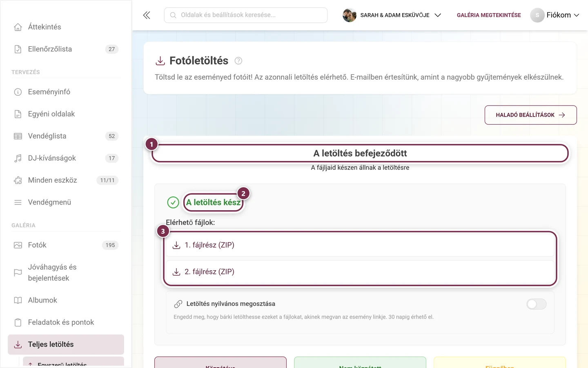Image resolution: width=588 pixels, height=368 pixels.
Task: Collapse sidebar with double-chevron icon
Action: click(147, 15)
